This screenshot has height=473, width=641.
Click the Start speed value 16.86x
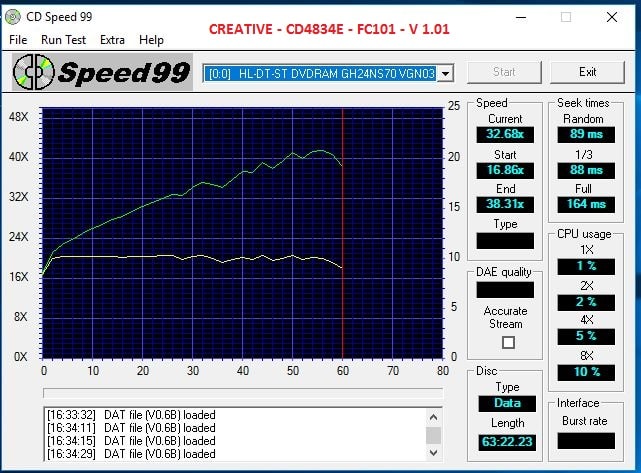(505, 170)
